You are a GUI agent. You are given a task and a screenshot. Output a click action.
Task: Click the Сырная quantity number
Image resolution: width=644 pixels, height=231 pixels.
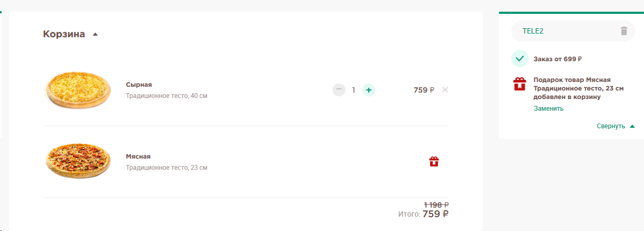(353, 90)
